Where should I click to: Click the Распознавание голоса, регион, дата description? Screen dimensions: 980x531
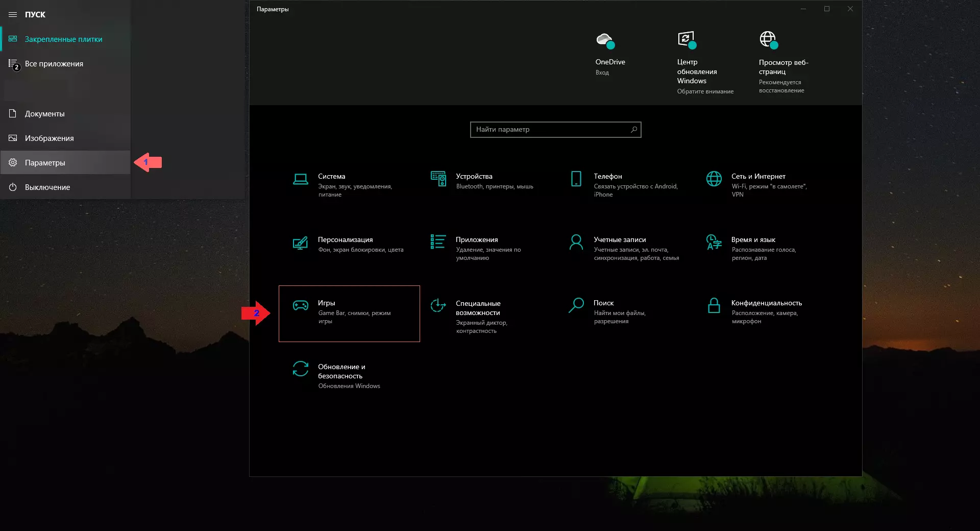click(764, 254)
